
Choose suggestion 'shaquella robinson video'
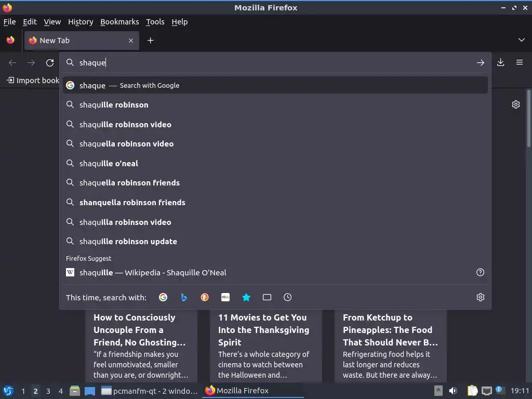pos(275,144)
